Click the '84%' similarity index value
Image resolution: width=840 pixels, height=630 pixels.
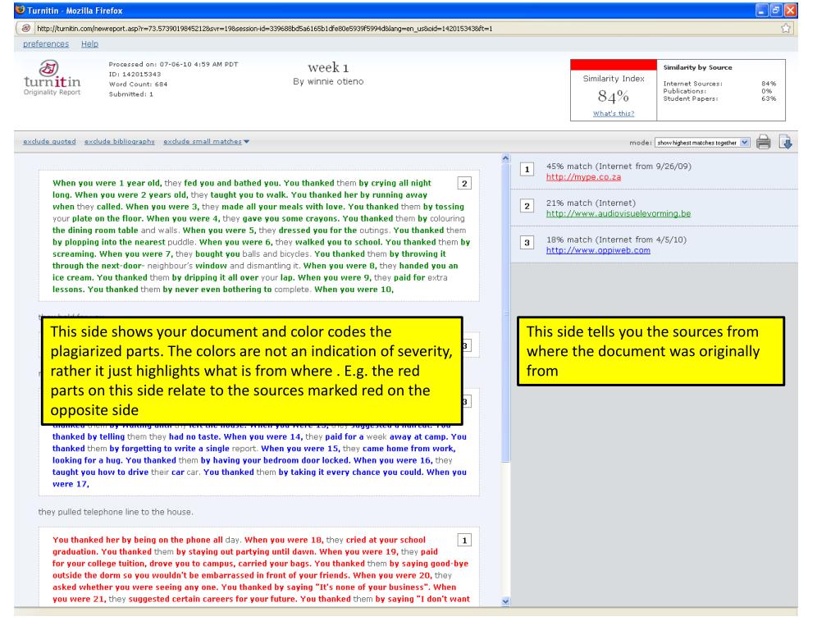pyautogui.click(x=614, y=97)
